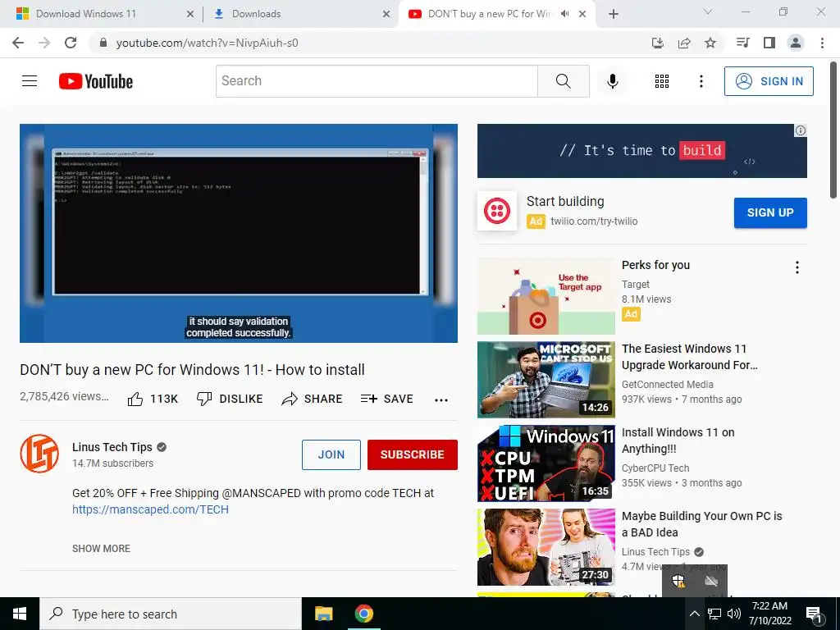Open the Twilio logo in the ad
The width and height of the screenshot is (840, 630).
click(496, 211)
